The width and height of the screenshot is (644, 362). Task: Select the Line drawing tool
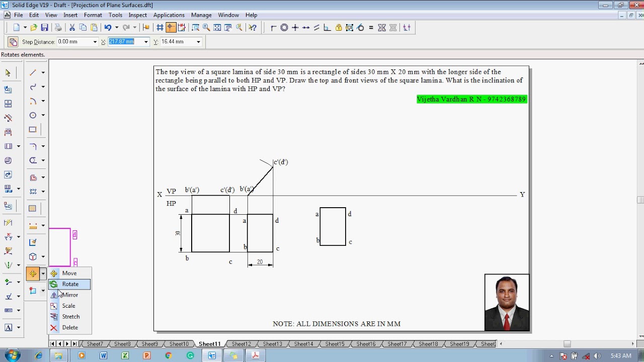(33, 73)
